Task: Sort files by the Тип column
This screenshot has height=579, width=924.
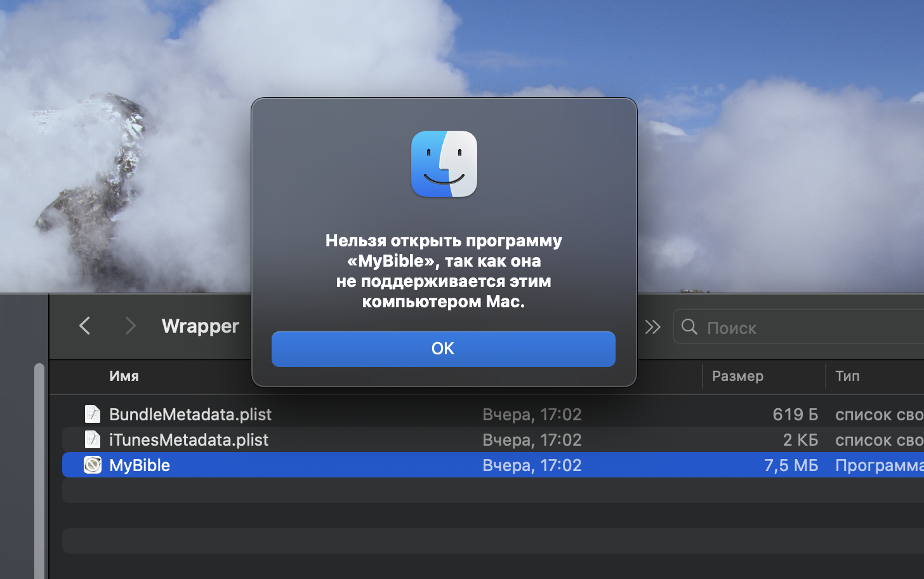Action: click(847, 376)
